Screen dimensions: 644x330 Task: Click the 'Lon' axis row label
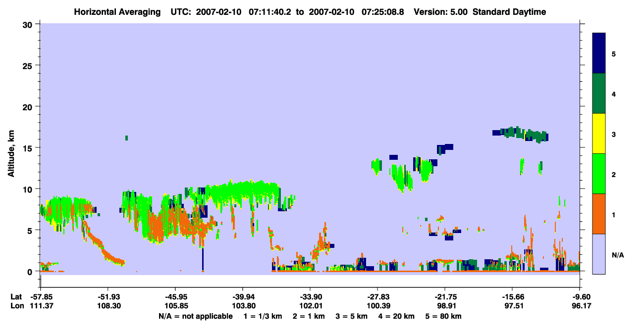pyautogui.click(x=17, y=306)
